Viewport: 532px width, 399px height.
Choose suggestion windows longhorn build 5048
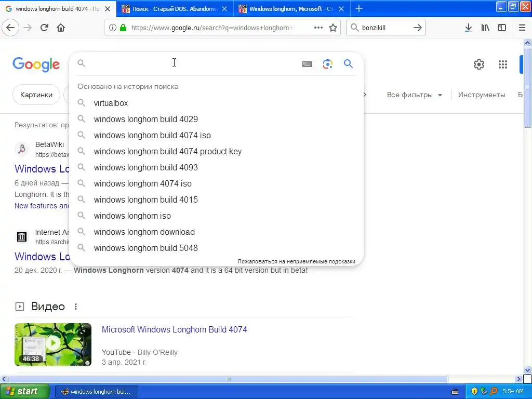point(216,248)
